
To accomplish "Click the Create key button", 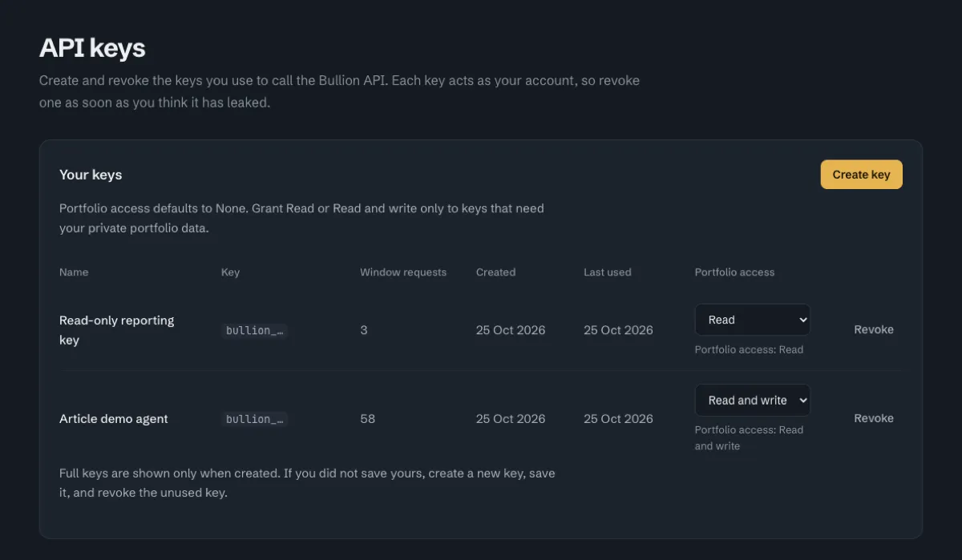I will 861,175.
